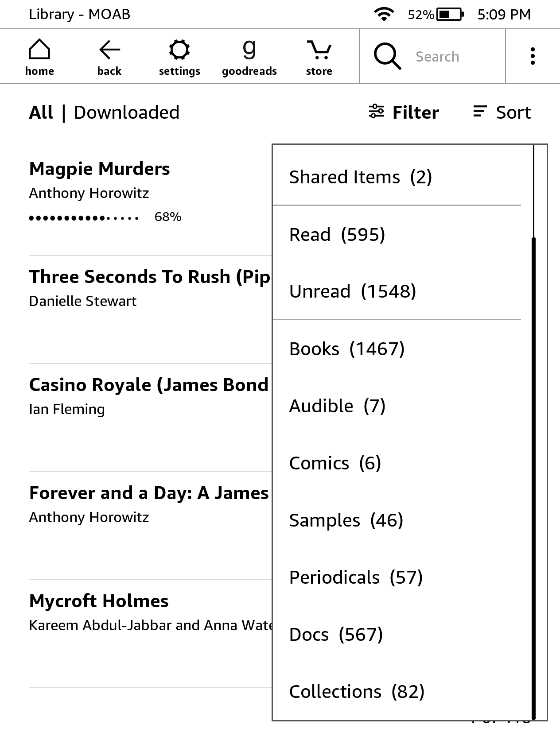The width and height of the screenshot is (560, 744).
Task: Tap the battery status icon
Action: 450,15
